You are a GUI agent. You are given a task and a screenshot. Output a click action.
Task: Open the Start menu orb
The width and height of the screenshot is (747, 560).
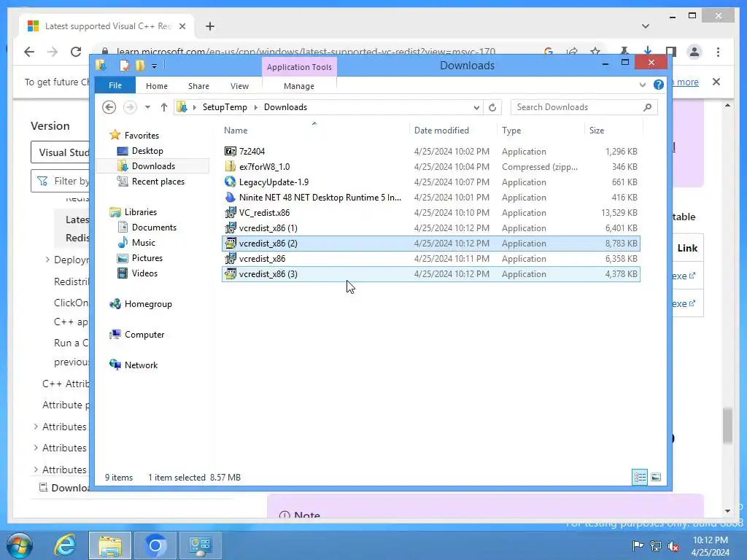click(20, 545)
